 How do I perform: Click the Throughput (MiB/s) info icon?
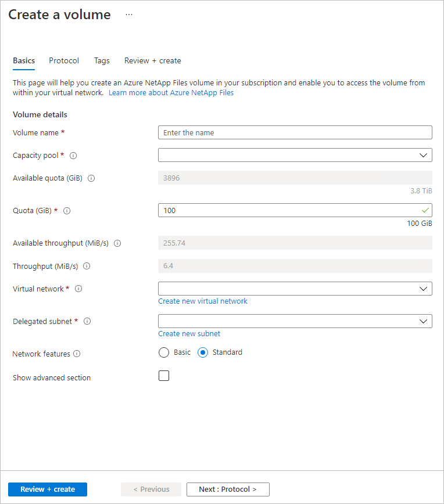(x=86, y=266)
